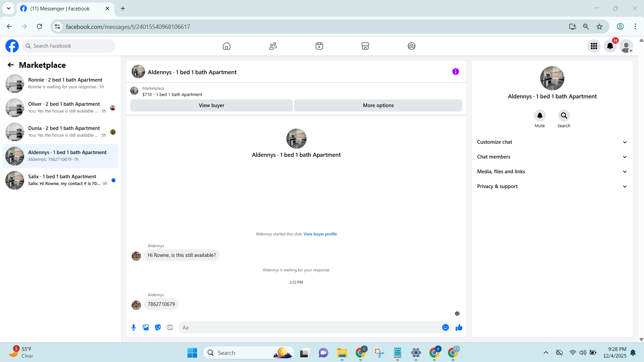Open the Ronnie 2 bed chat
This screenshot has height=362, width=644.
(60, 83)
